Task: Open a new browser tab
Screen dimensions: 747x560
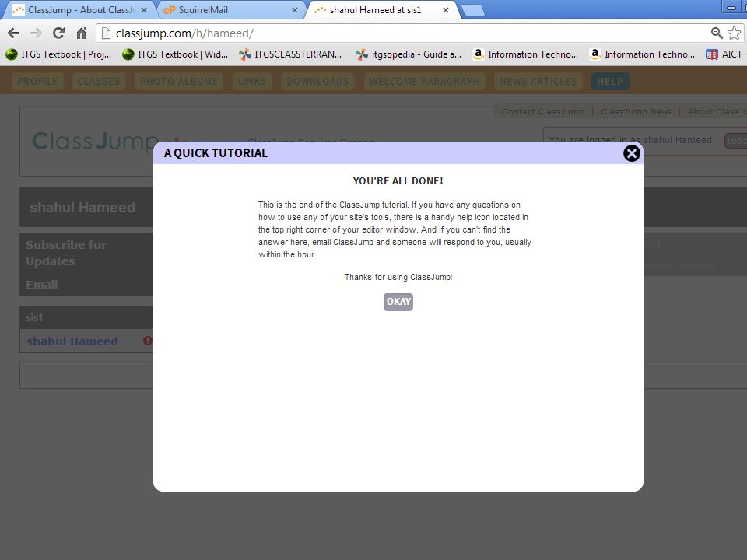Action: click(x=473, y=10)
